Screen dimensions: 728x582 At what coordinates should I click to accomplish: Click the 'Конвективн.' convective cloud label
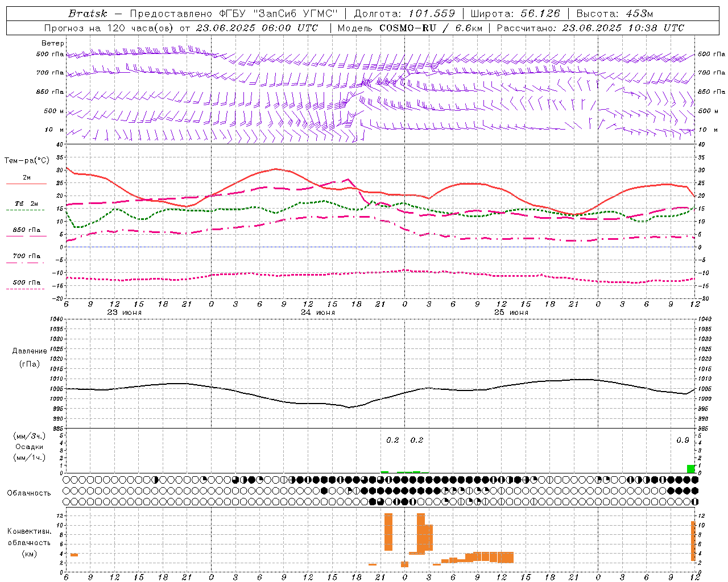29,531
